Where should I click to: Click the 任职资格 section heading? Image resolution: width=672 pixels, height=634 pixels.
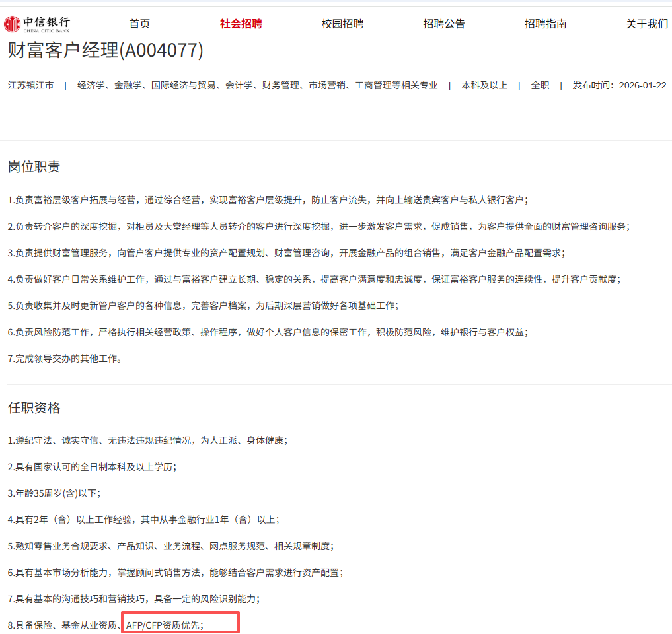pyautogui.click(x=34, y=407)
